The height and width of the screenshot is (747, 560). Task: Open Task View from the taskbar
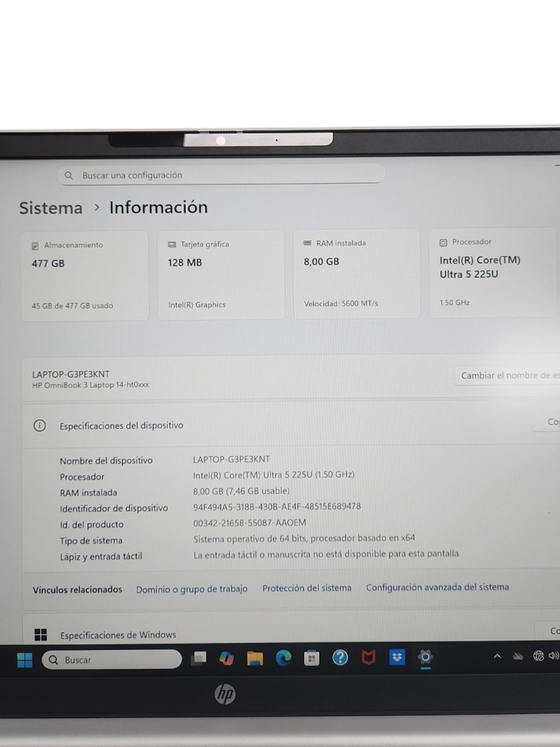point(198,659)
